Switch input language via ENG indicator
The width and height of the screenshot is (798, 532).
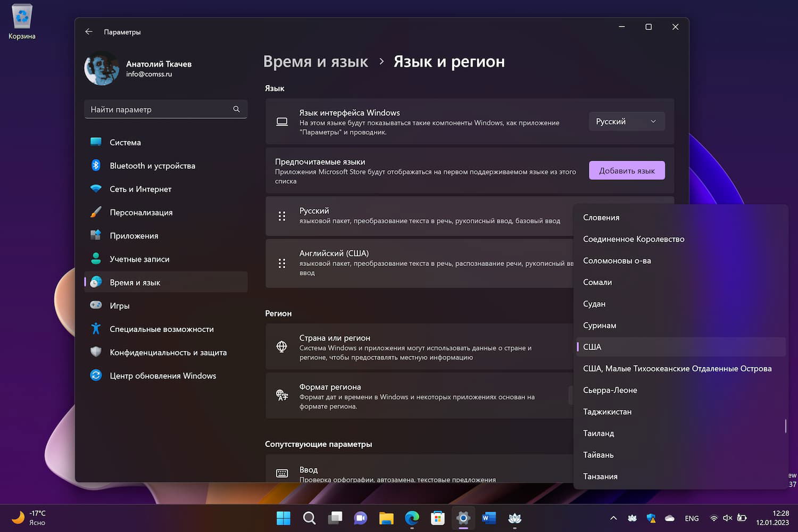(x=692, y=518)
